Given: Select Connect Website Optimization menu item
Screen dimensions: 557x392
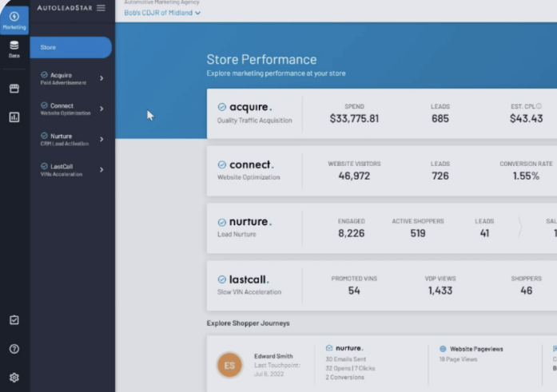Looking at the screenshot, I should [72, 109].
